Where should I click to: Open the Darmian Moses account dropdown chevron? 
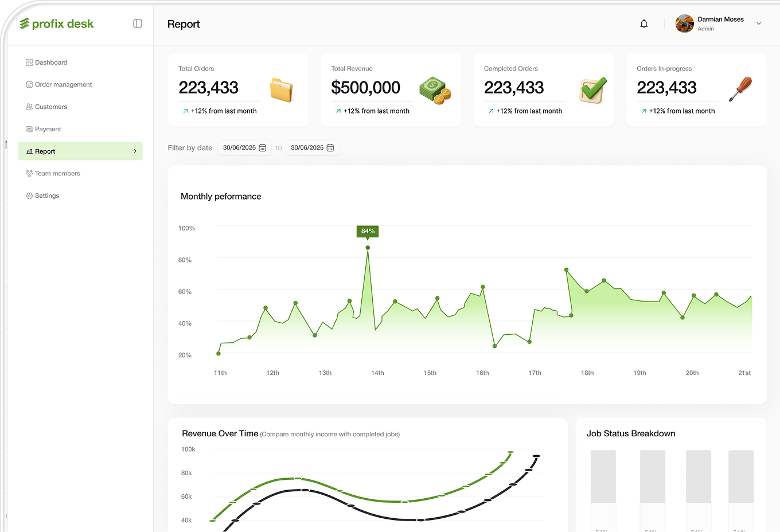pos(759,24)
